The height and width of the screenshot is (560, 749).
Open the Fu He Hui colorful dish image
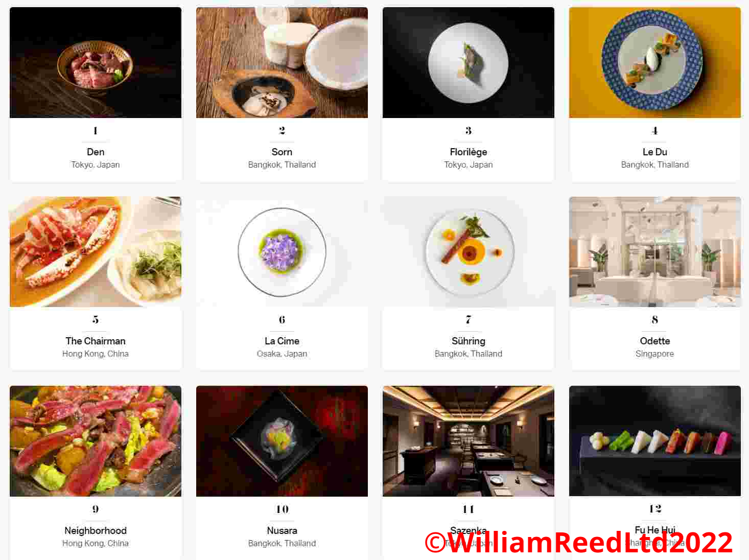point(655,441)
